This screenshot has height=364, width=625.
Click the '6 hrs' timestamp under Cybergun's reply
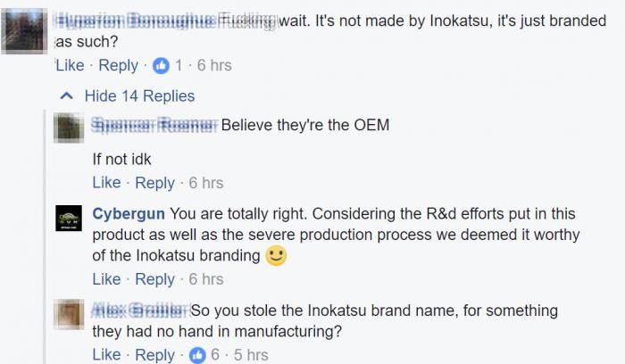point(206,279)
